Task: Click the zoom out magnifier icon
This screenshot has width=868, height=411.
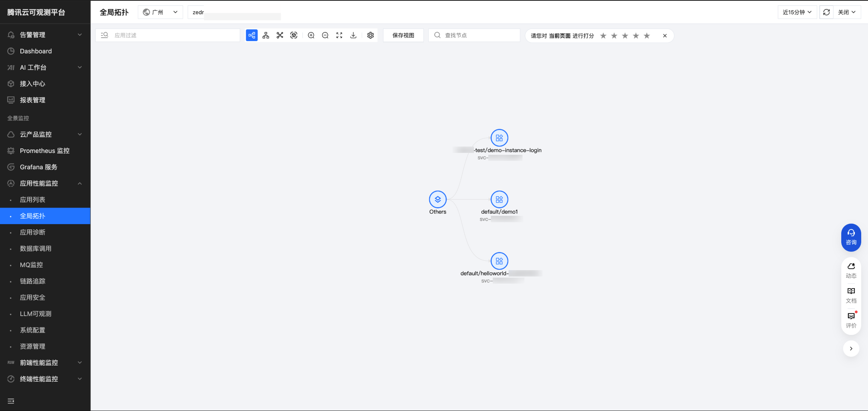Action: point(325,35)
